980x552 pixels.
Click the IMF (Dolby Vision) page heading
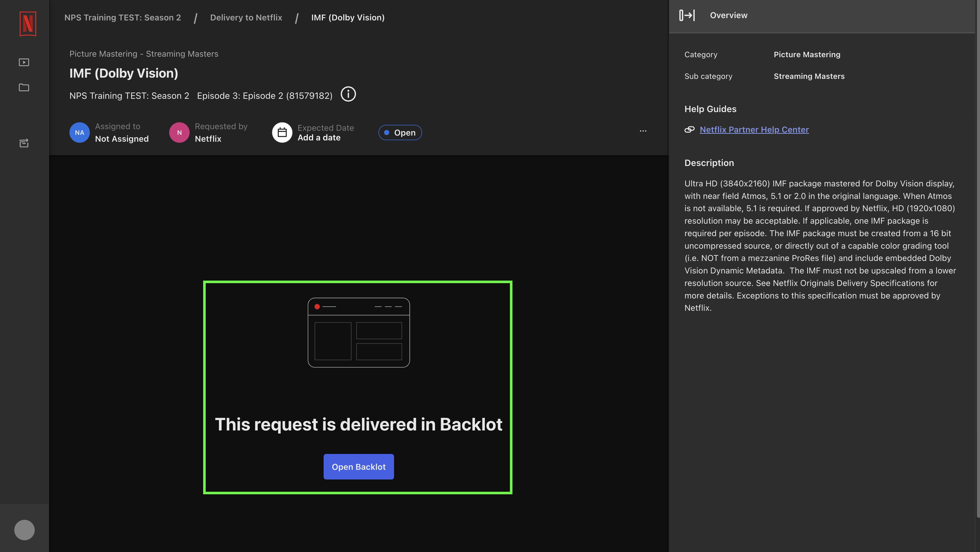(124, 73)
